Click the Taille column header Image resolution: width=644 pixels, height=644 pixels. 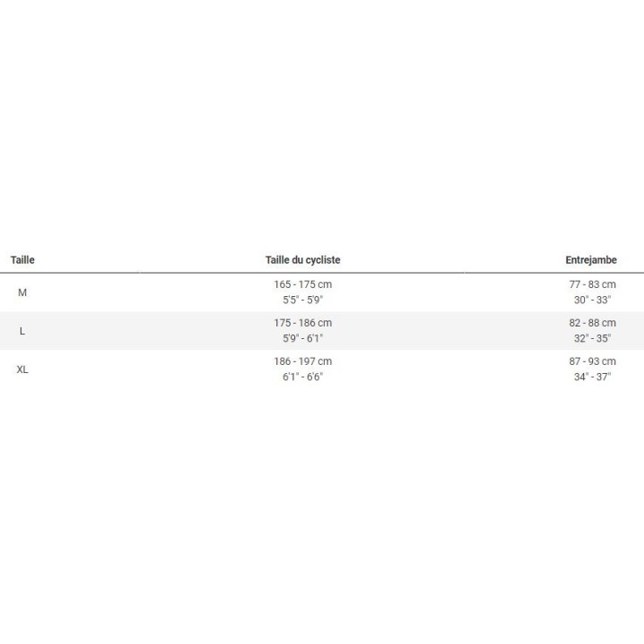(22, 260)
